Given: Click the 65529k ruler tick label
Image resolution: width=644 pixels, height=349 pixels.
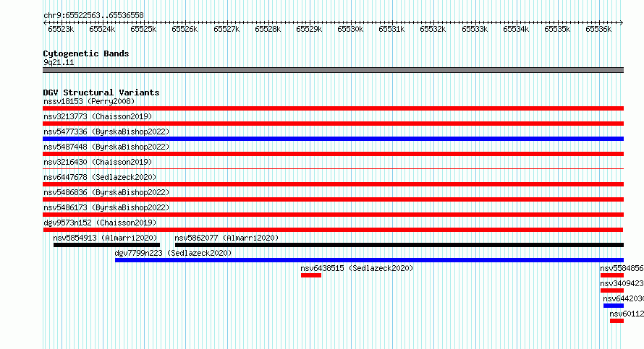Looking at the screenshot, I should tap(309, 29).
